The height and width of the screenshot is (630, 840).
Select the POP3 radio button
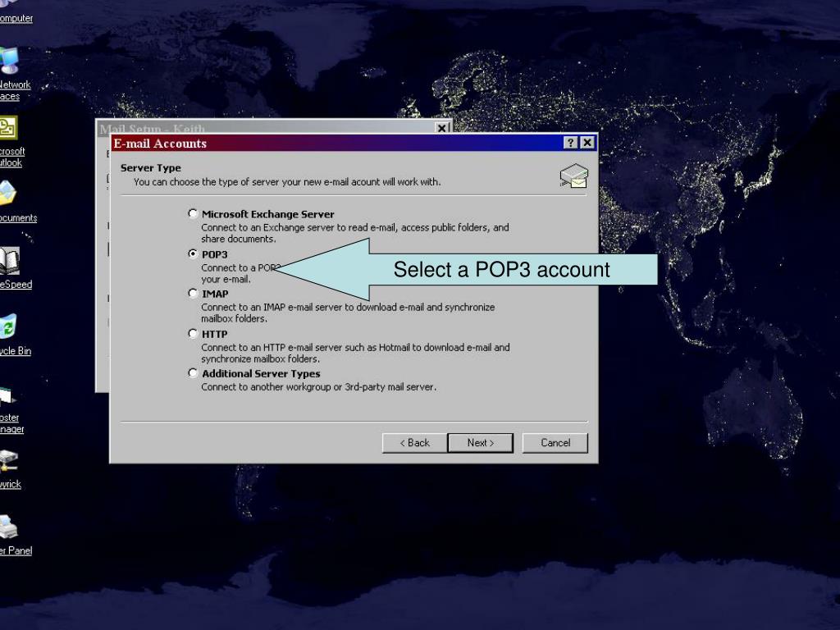193,253
